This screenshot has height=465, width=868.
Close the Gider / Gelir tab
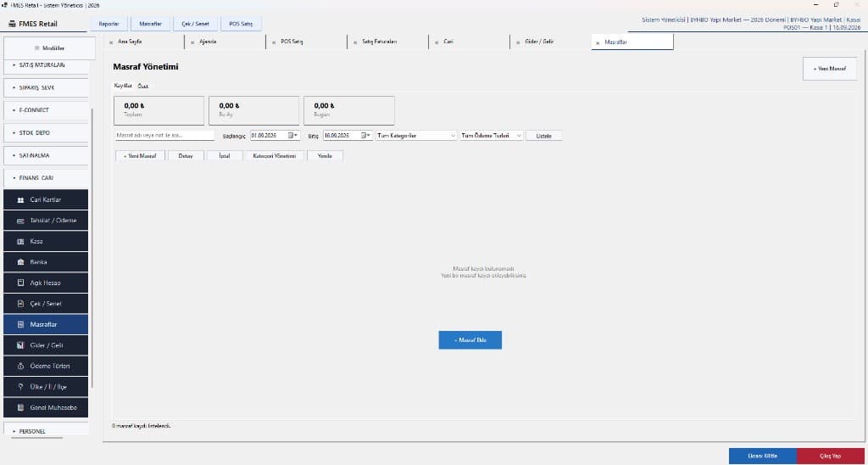click(518, 42)
